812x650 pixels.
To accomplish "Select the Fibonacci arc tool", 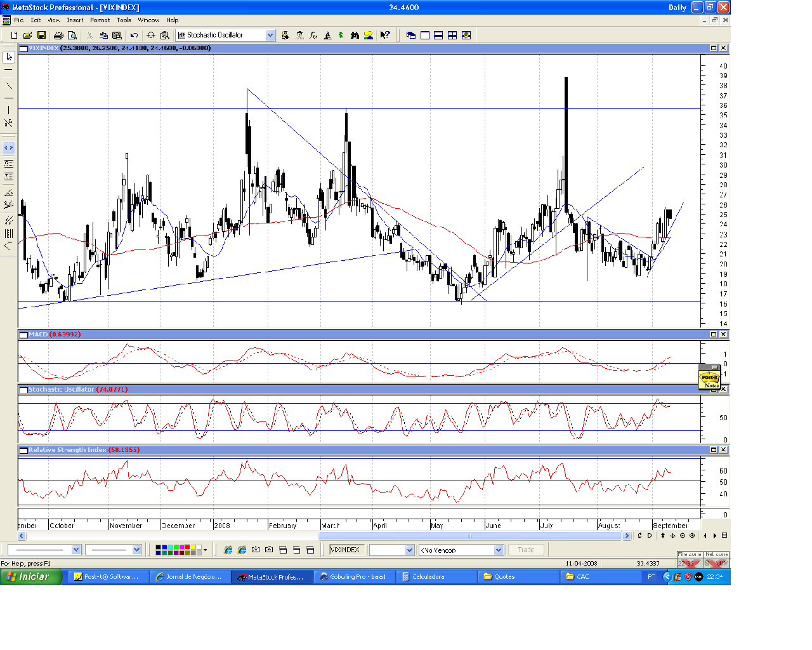I will [9, 246].
